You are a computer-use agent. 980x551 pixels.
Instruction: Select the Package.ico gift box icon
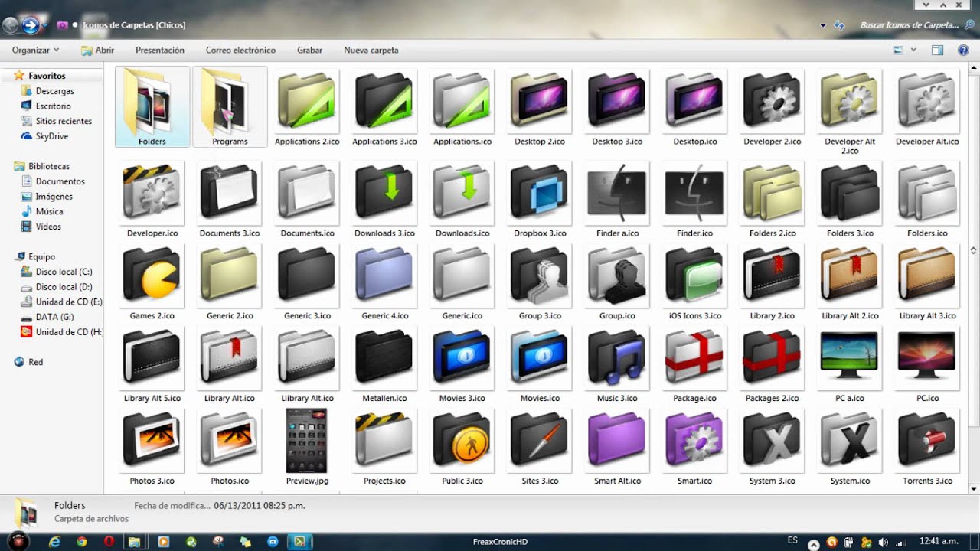click(x=694, y=364)
